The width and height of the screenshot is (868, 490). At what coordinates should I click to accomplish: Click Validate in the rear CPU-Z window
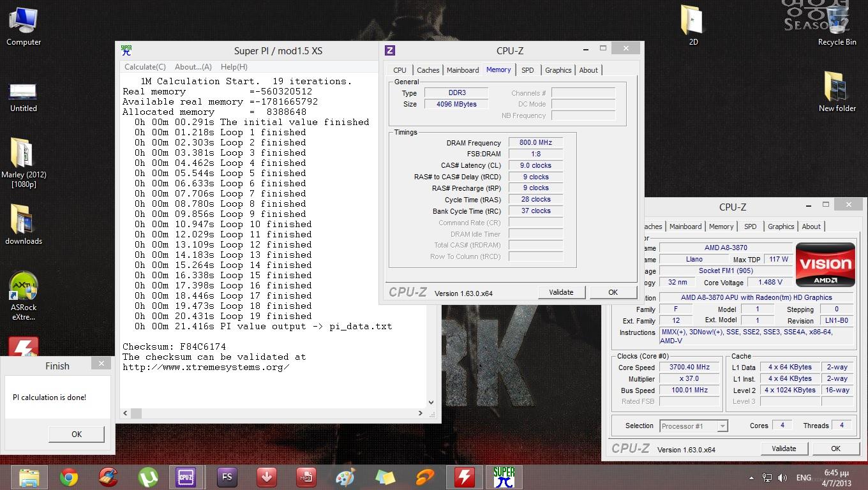784,449
